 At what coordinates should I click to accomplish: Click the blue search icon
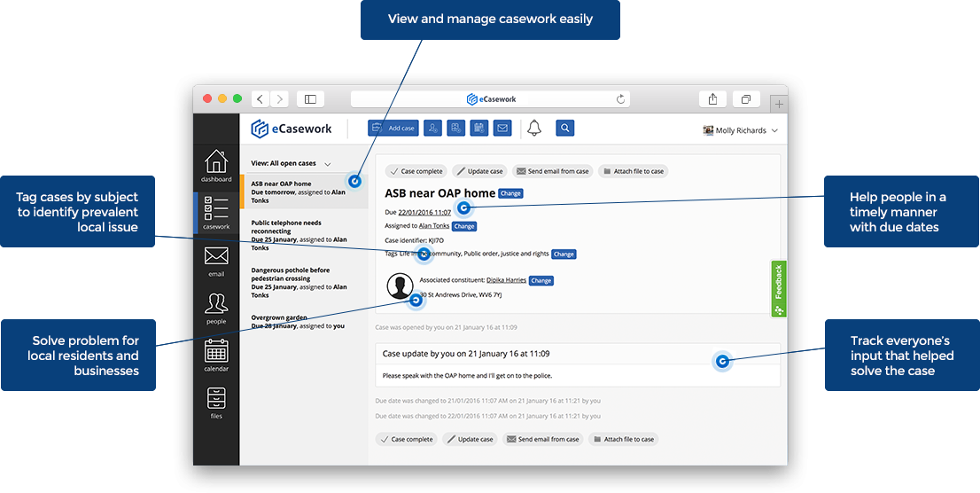(564, 129)
